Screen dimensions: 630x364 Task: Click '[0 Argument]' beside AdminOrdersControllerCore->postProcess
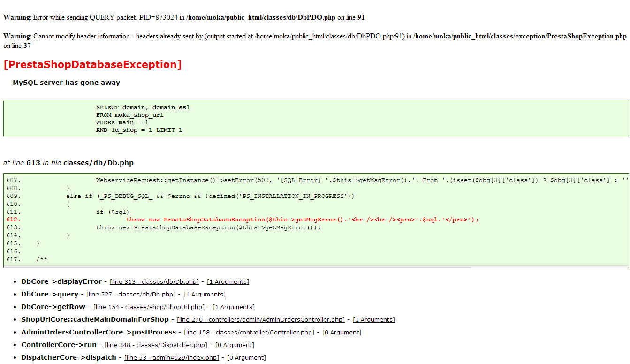coord(342,333)
